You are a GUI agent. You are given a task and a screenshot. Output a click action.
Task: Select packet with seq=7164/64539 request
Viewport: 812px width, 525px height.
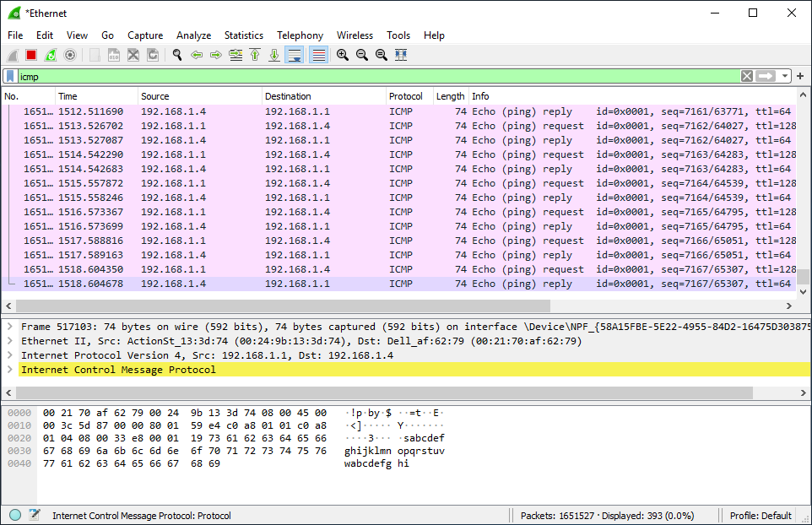[398, 183]
